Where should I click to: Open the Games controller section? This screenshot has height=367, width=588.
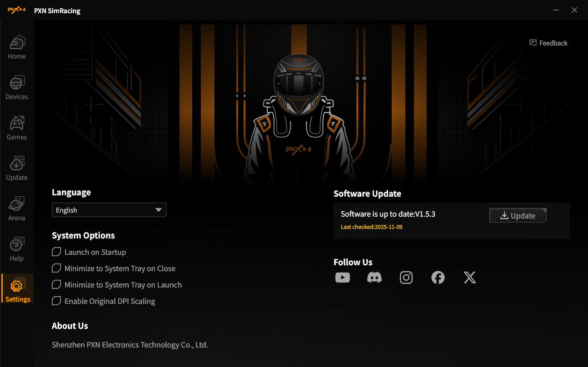pyautogui.click(x=17, y=129)
